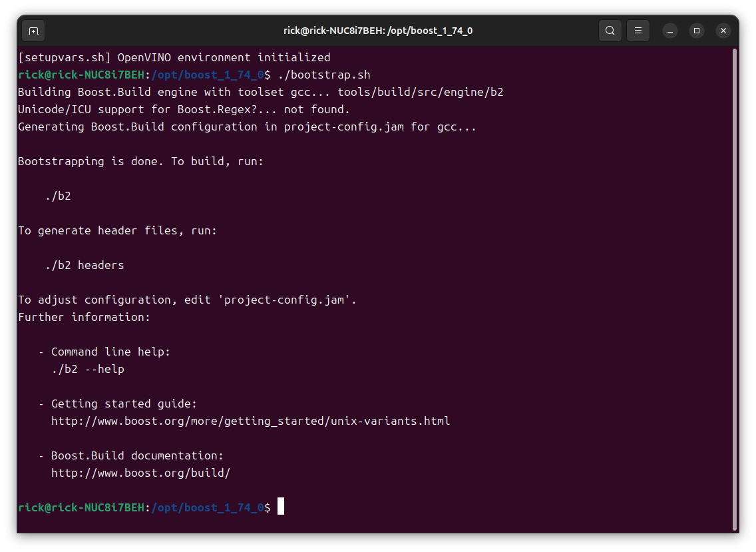Open the terminal search tool

[x=610, y=31]
